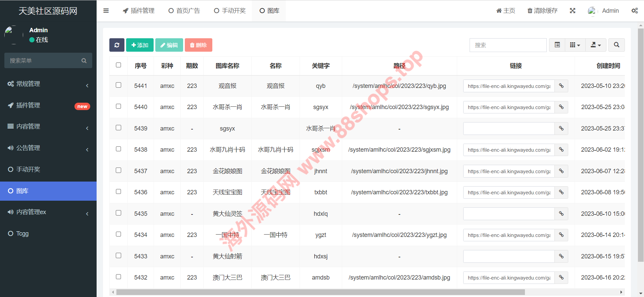Screen dimensions: 644x297
Task: Open the 首页广告 tab
Action: point(184,11)
